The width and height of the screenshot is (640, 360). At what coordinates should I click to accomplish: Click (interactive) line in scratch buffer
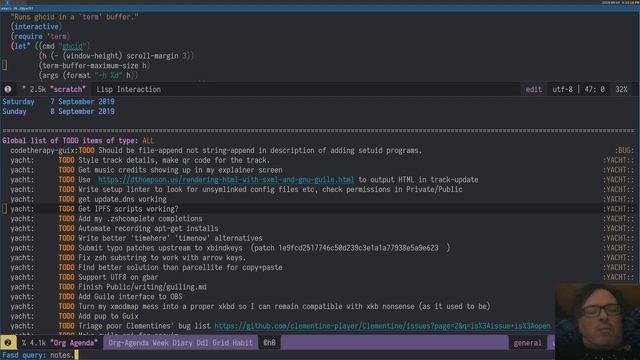click(36, 27)
